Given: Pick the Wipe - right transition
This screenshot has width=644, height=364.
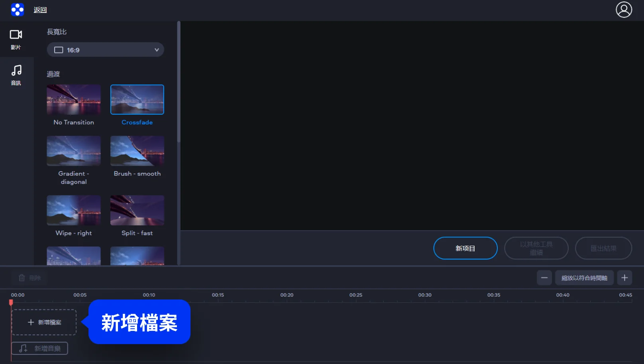Looking at the screenshot, I should (74, 210).
